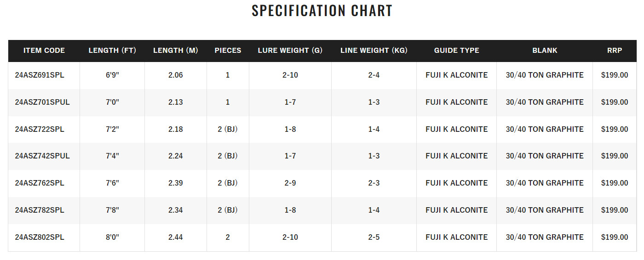644x260 pixels.
Task: Click the GUIDE TYPE column header
Action: click(457, 51)
